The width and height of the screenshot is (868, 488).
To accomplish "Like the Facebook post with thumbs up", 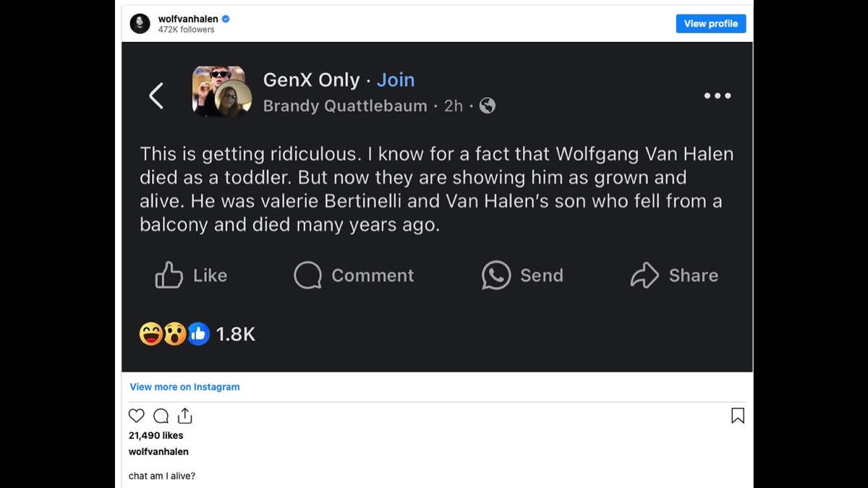I will coord(191,275).
